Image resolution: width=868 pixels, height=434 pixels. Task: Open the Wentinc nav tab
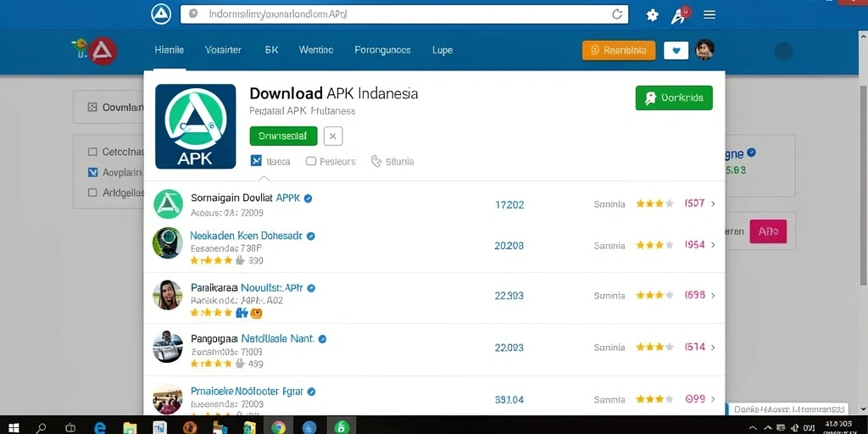tap(316, 50)
